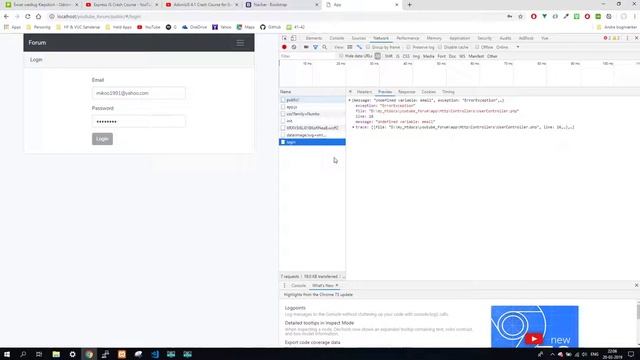Open network search magnifier icon
Image resolution: width=640 pixels, height=360 pixels.
tap(324, 47)
